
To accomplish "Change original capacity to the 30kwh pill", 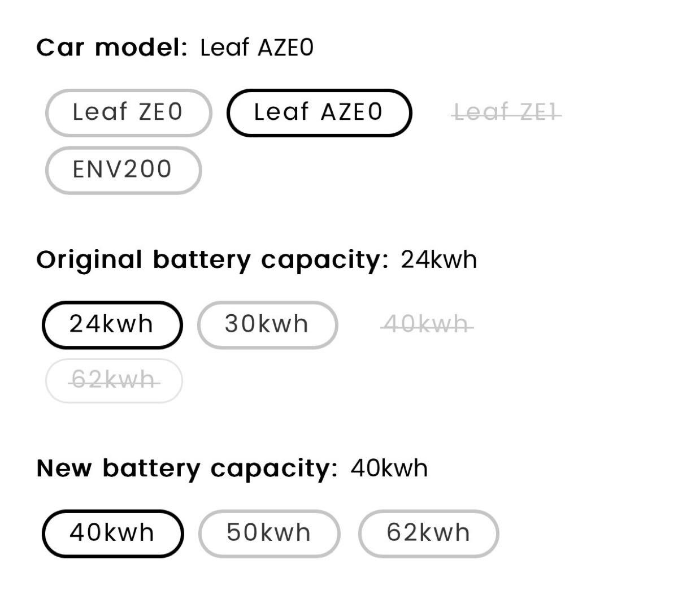I will tap(267, 325).
